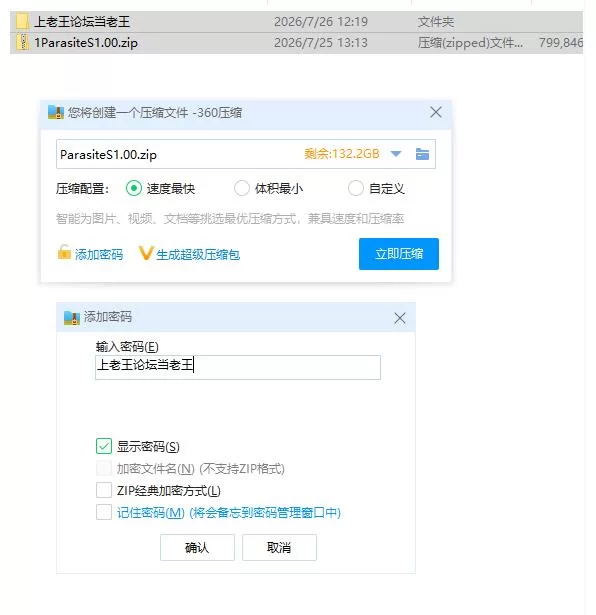Screen dimensions: 596x615
Task: Click the 360压缩 icon in the 添加密码 title bar
Action: pos(72,318)
